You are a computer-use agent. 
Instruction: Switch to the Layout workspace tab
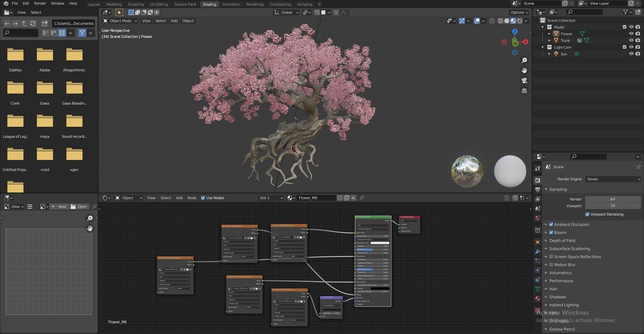click(94, 4)
